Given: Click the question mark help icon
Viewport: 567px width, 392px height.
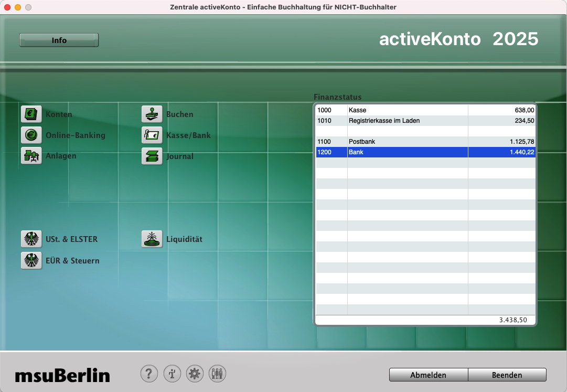Looking at the screenshot, I should click(149, 374).
